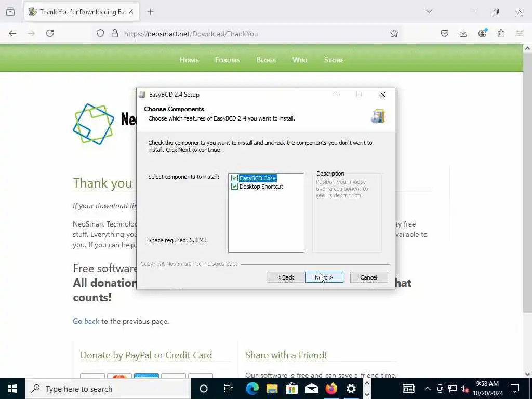Reload the page in Firefox
Image resolution: width=532 pixels, height=399 pixels.
[x=50, y=33]
